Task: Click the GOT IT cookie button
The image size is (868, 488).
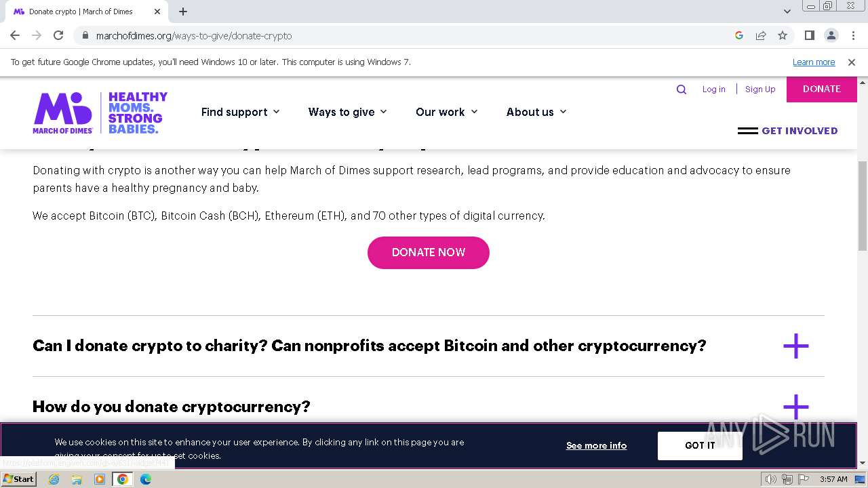Action: tap(699, 445)
